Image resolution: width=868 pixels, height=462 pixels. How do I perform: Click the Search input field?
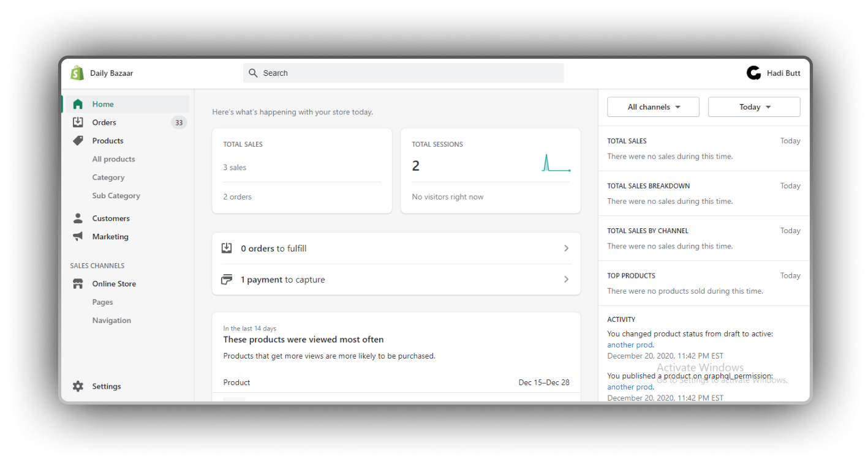[x=404, y=73]
